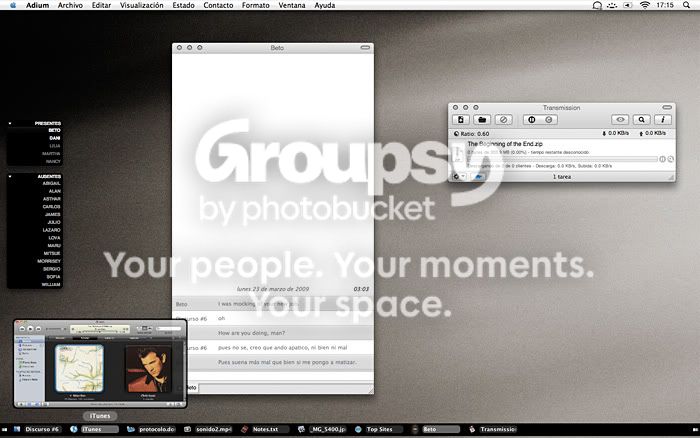Select contact LILIA in contact list

(x=55, y=146)
